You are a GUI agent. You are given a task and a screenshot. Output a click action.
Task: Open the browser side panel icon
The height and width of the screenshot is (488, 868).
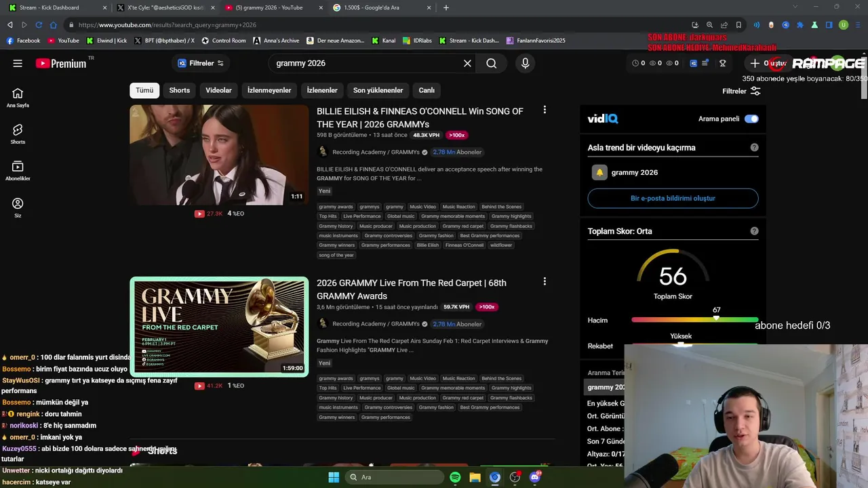(x=829, y=25)
